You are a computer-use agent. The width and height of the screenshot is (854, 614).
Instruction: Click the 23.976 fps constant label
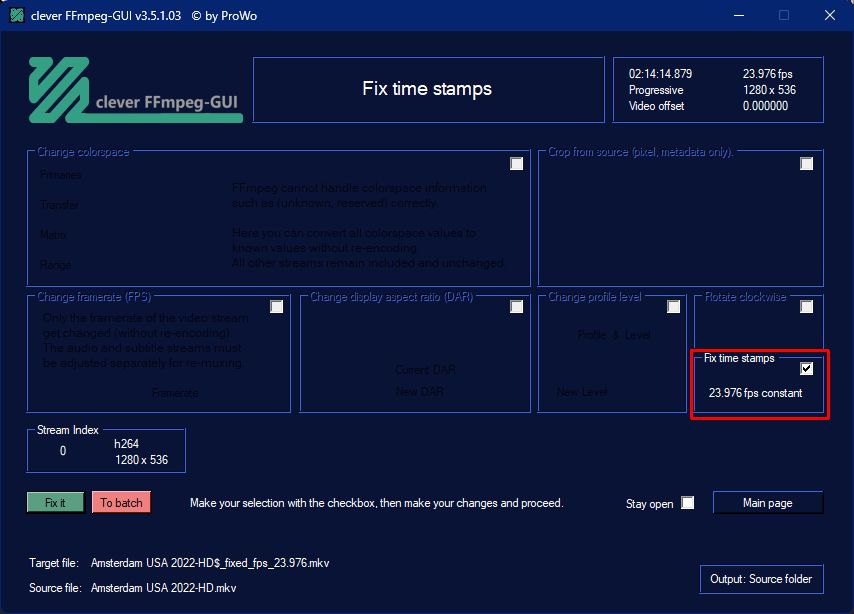pyautogui.click(x=755, y=393)
